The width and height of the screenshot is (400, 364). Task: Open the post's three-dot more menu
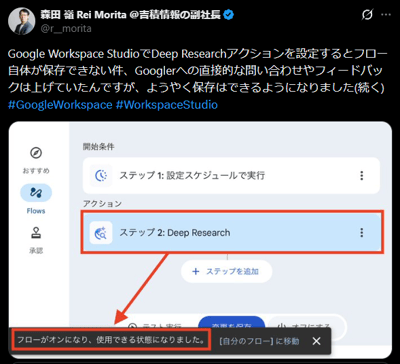click(x=386, y=15)
